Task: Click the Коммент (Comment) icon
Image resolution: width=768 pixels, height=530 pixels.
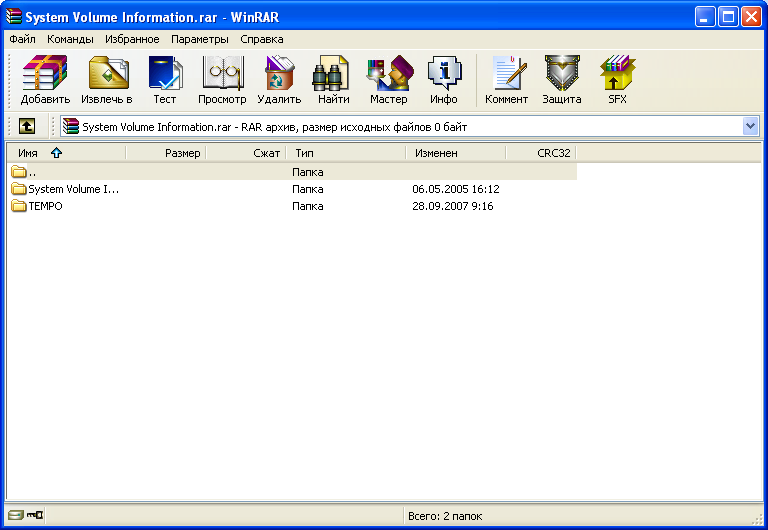Action: coord(509,73)
